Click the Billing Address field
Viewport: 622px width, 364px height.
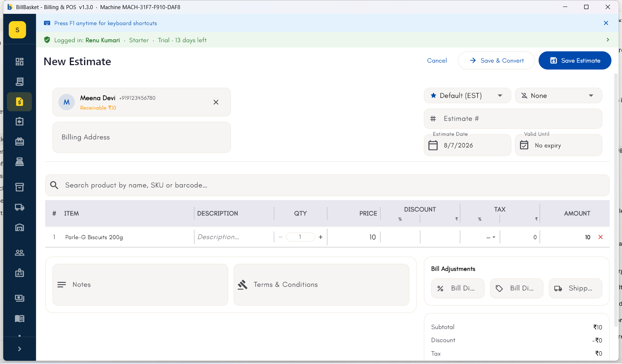pos(142,137)
